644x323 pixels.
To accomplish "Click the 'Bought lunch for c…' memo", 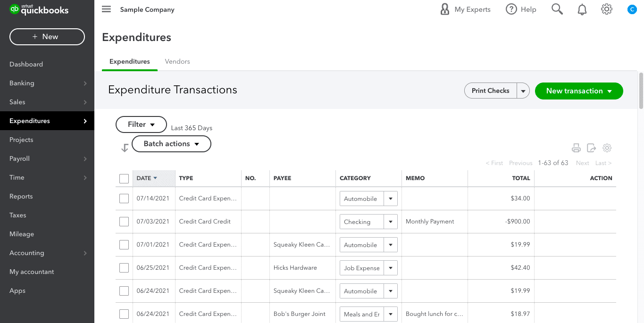I will (x=435, y=314).
